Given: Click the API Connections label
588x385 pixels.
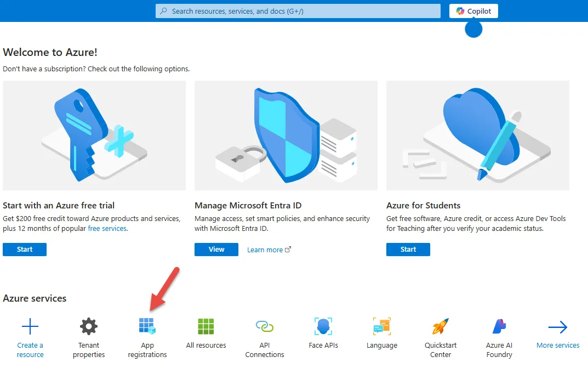Looking at the screenshot, I should point(264,350).
